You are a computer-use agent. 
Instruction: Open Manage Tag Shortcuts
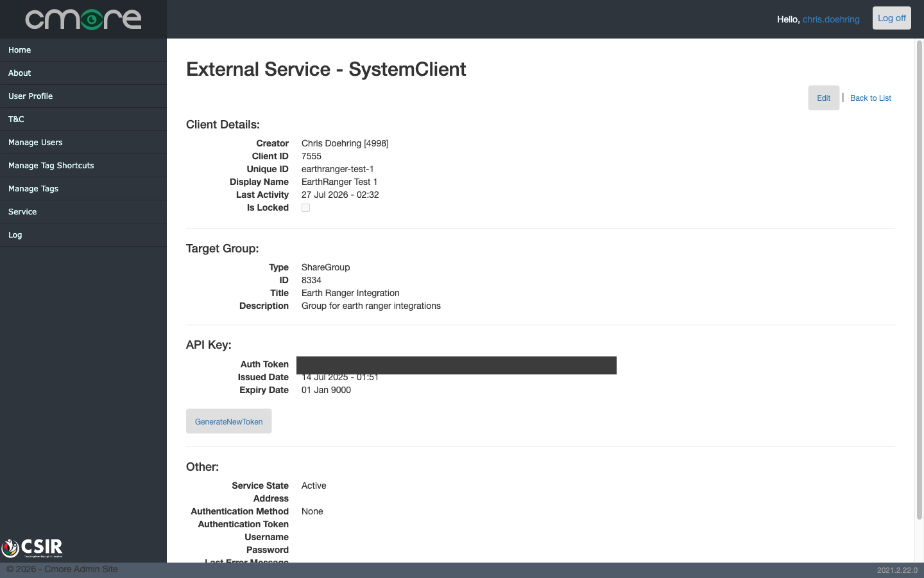click(83, 166)
